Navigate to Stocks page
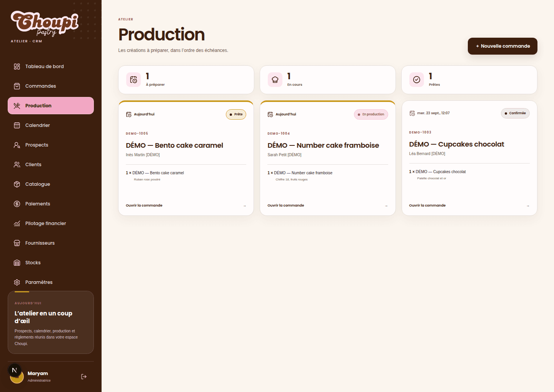Screen dimensions: 554x392 click(x=51, y=263)
